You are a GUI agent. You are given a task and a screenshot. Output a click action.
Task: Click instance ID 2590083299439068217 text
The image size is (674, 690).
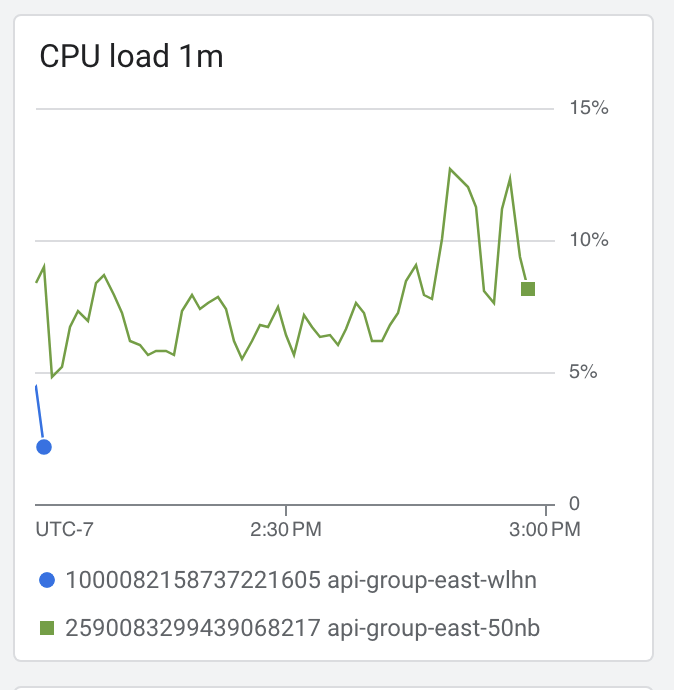coord(192,628)
